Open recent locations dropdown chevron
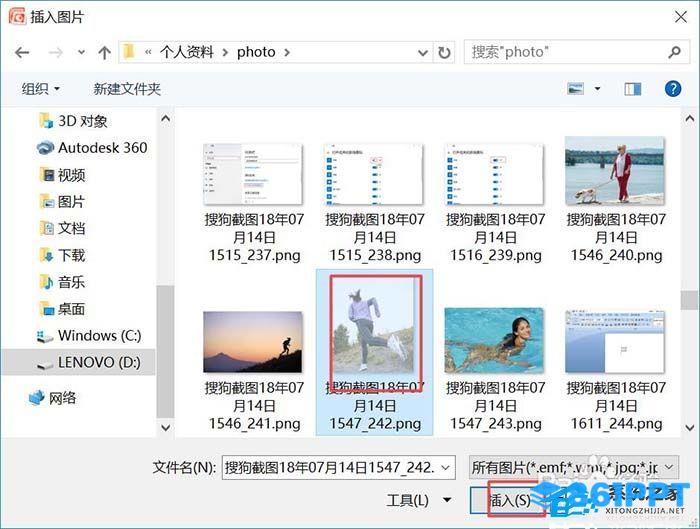 [x=81, y=52]
